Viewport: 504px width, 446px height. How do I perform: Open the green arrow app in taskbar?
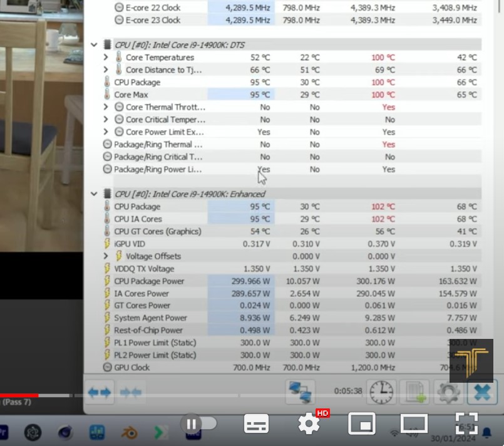coord(160,432)
